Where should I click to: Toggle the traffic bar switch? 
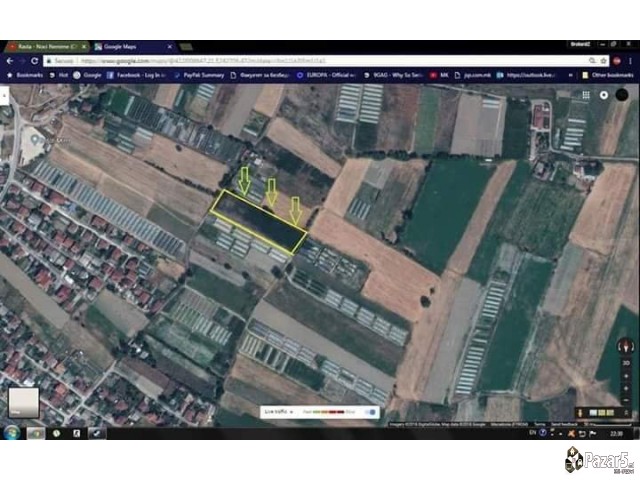371,411
